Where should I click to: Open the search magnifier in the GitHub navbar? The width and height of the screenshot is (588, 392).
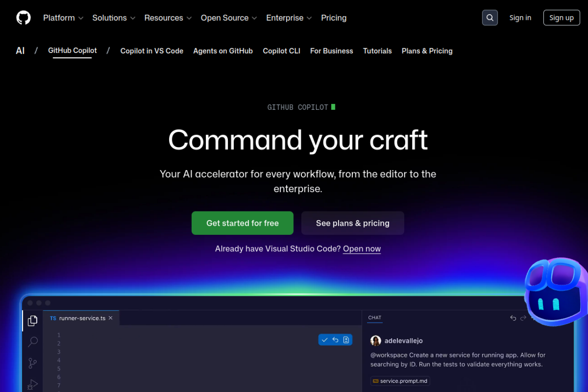[490, 17]
